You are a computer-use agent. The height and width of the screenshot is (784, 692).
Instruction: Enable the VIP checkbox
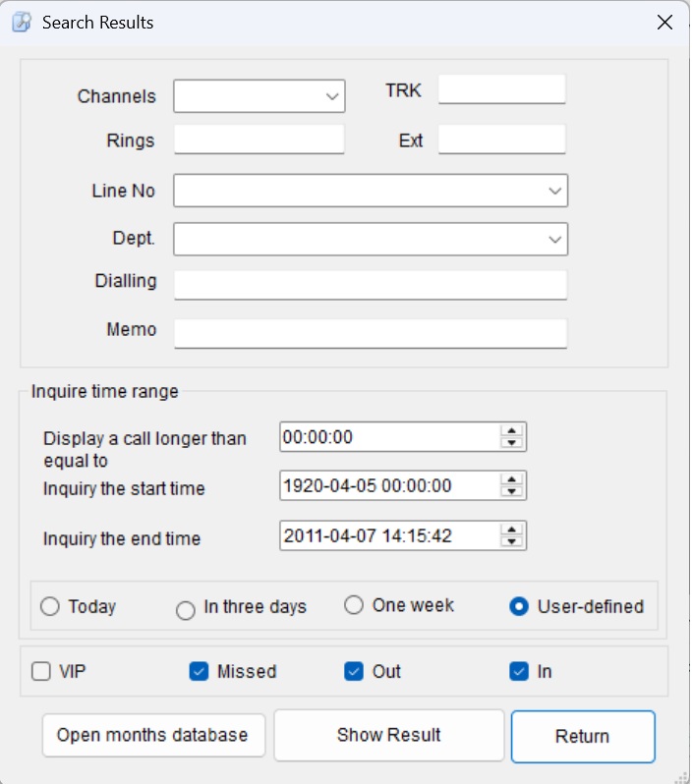pos(40,672)
